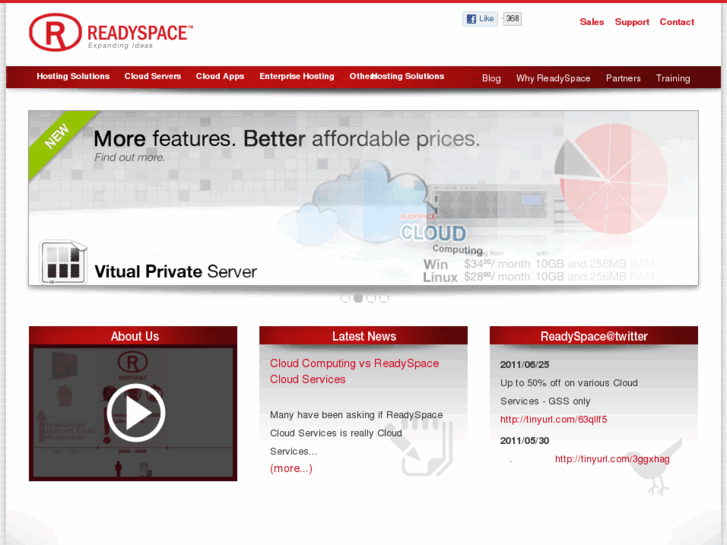Open the Why ReadySpace page
Screen dimensions: 727x545
(553, 78)
